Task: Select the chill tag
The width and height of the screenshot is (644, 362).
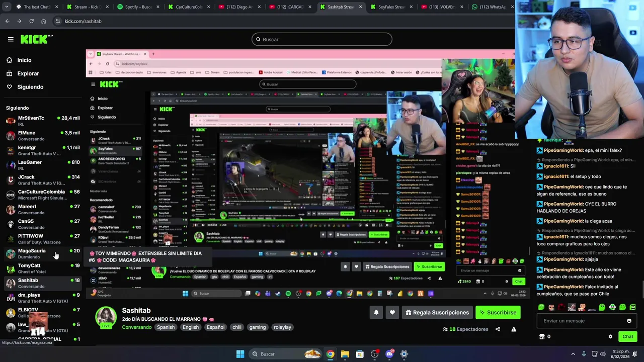Action: point(237,327)
